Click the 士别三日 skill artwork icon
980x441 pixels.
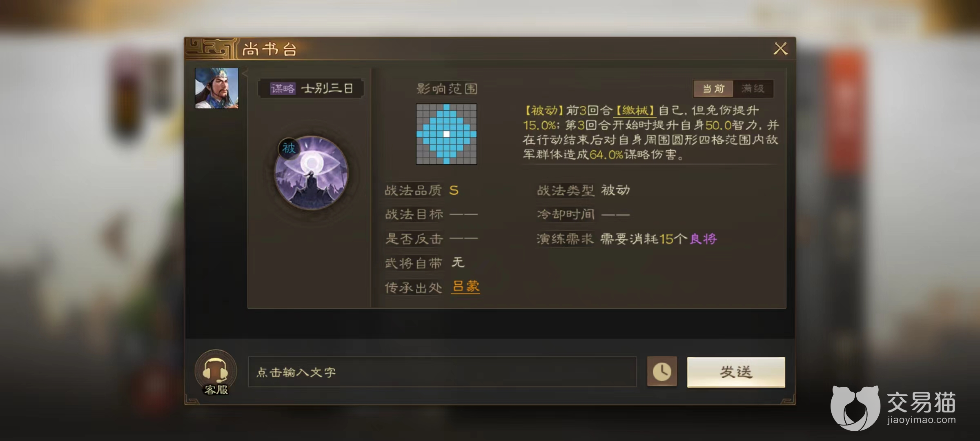pos(312,173)
